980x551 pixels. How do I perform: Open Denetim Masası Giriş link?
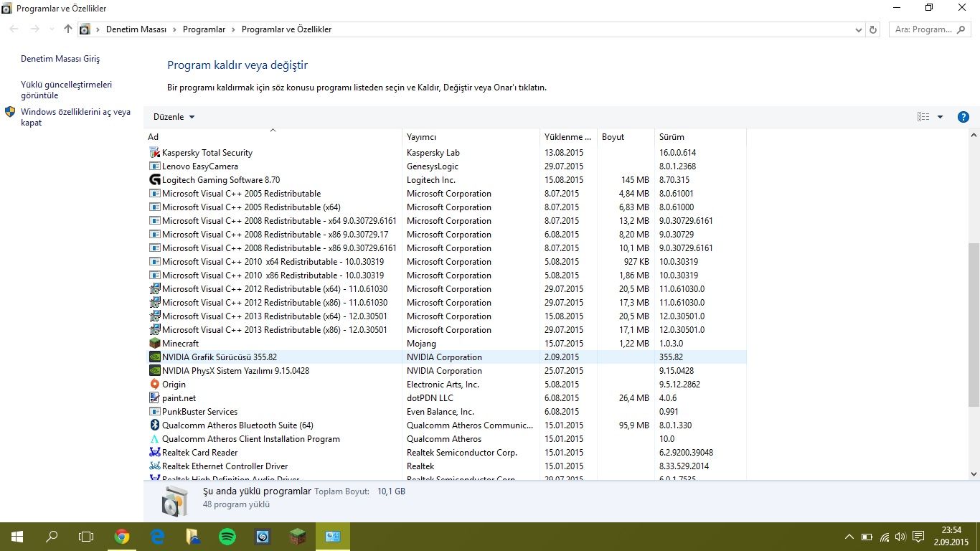click(x=60, y=59)
